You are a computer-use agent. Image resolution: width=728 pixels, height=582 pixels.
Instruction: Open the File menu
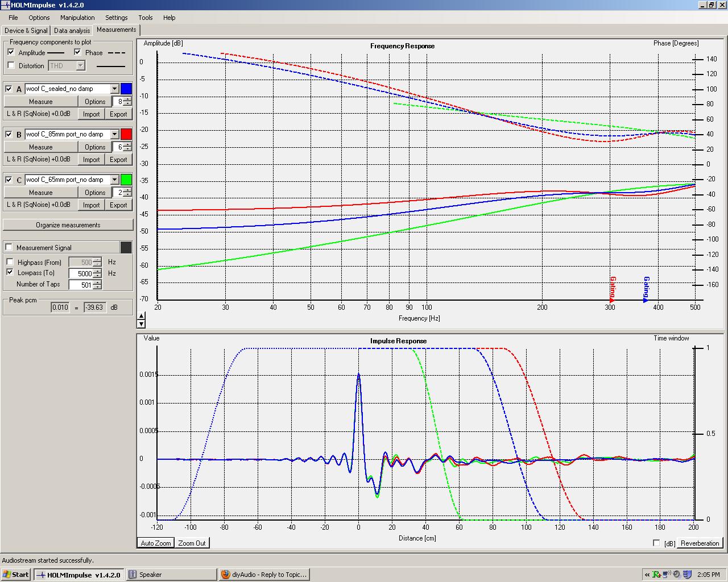(x=13, y=18)
